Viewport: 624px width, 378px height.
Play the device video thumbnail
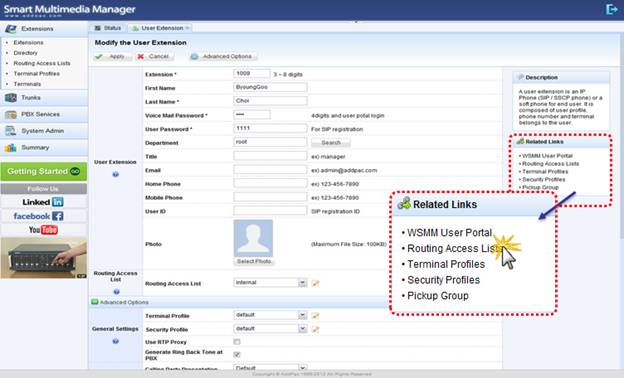click(44, 258)
